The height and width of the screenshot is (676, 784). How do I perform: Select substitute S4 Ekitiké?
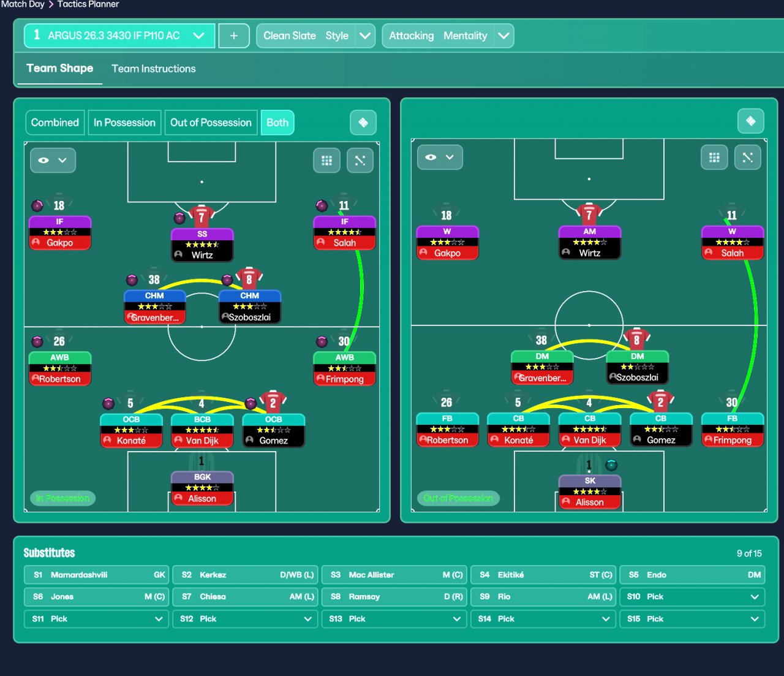(543, 575)
